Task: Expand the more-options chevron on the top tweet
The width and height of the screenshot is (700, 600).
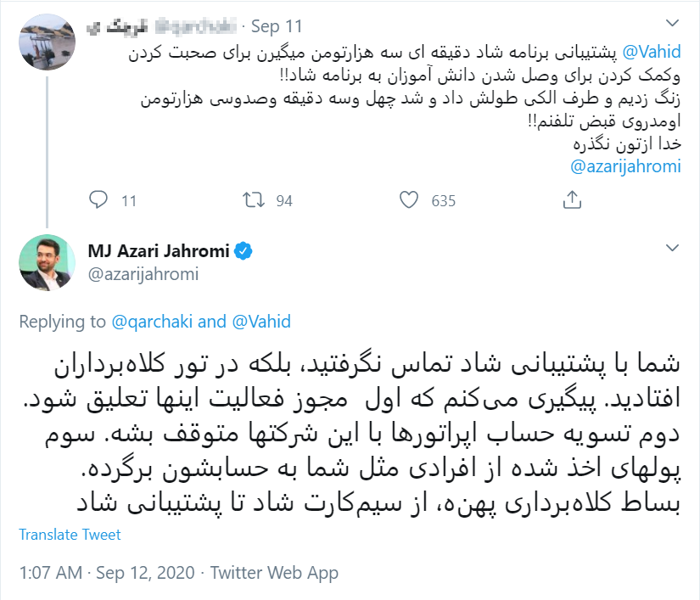Action: pyautogui.click(x=670, y=21)
